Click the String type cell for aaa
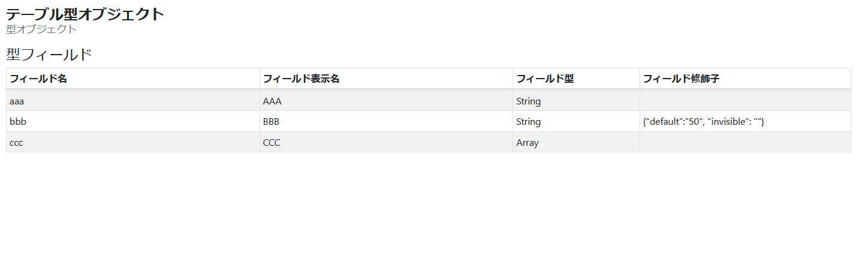This screenshot has height=261, width=868. pyautogui.click(x=528, y=101)
